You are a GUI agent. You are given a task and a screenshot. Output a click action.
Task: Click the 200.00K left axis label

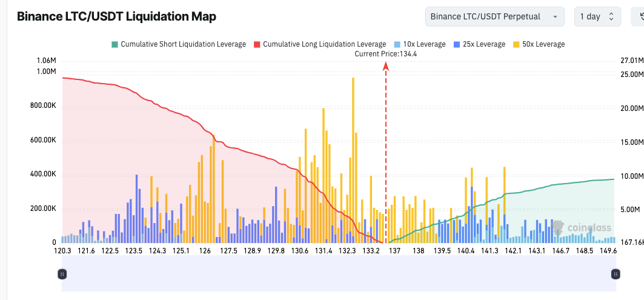pos(43,208)
